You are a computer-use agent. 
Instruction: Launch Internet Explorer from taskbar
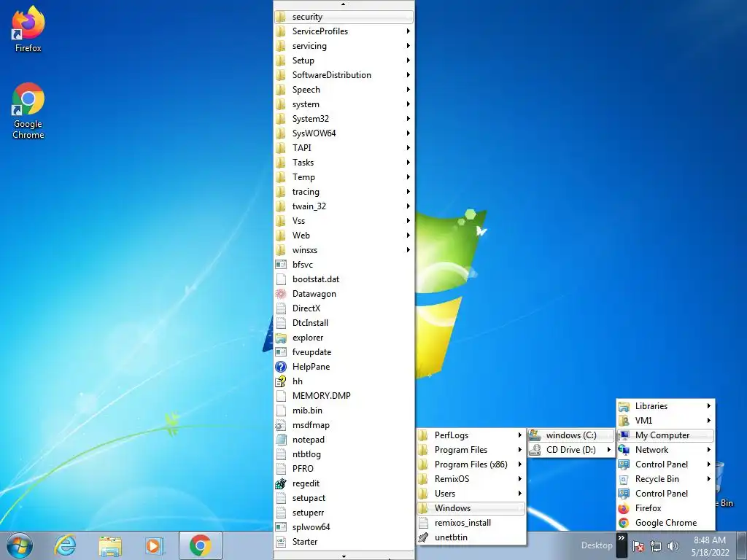click(65, 545)
